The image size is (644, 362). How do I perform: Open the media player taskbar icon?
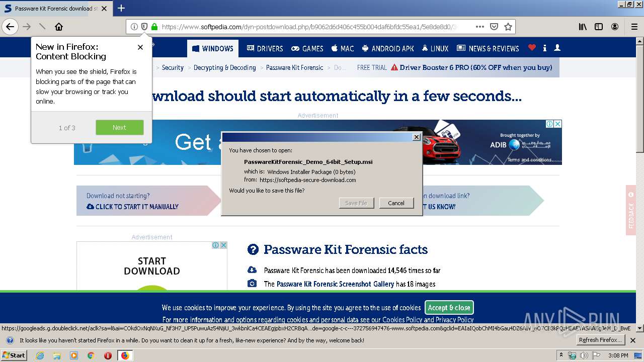[74, 355]
